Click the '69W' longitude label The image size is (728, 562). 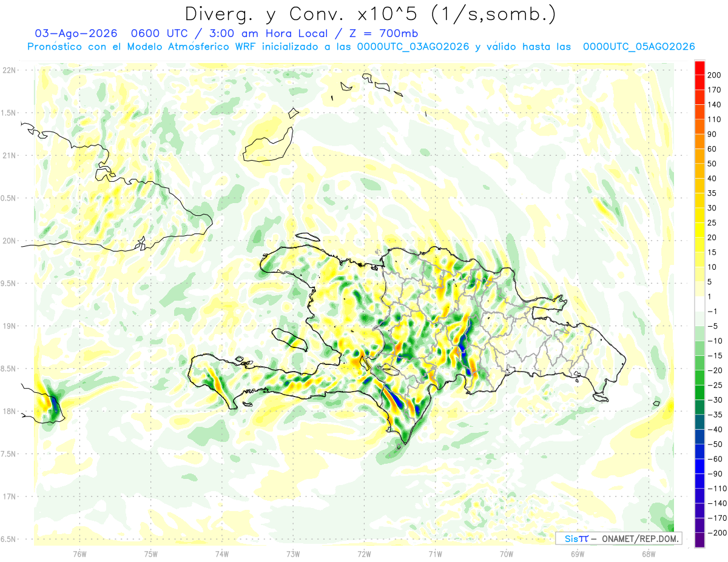coord(578,554)
